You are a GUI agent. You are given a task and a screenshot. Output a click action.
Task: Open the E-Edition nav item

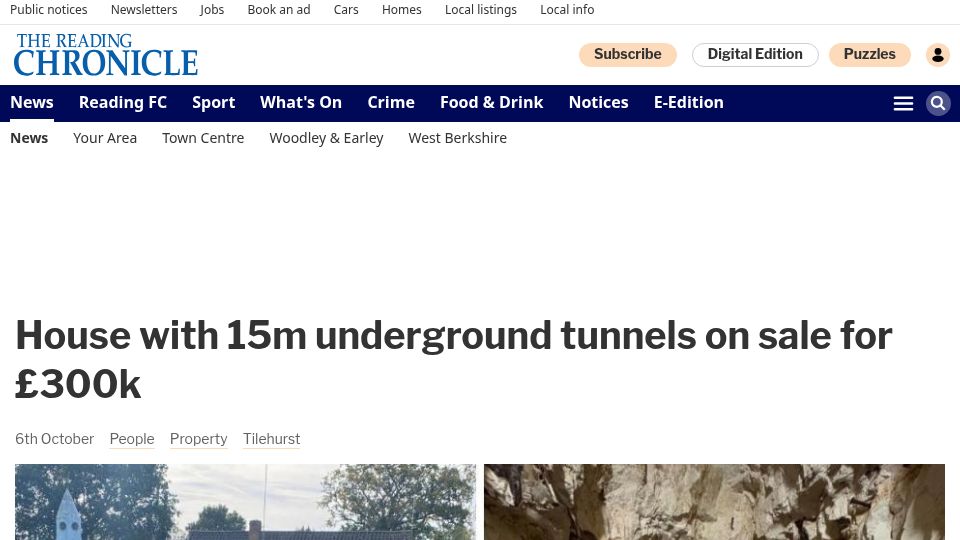click(x=689, y=102)
